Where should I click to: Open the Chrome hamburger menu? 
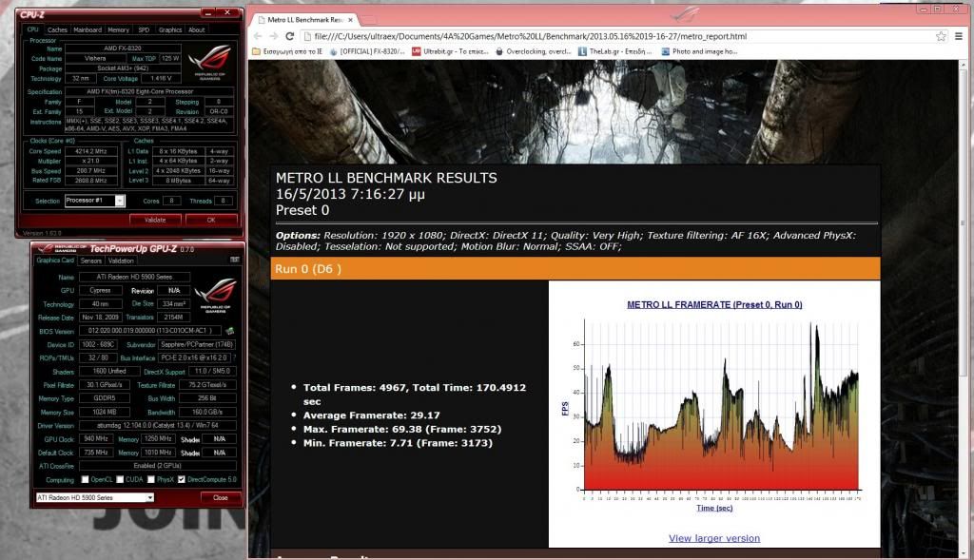[960, 36]
